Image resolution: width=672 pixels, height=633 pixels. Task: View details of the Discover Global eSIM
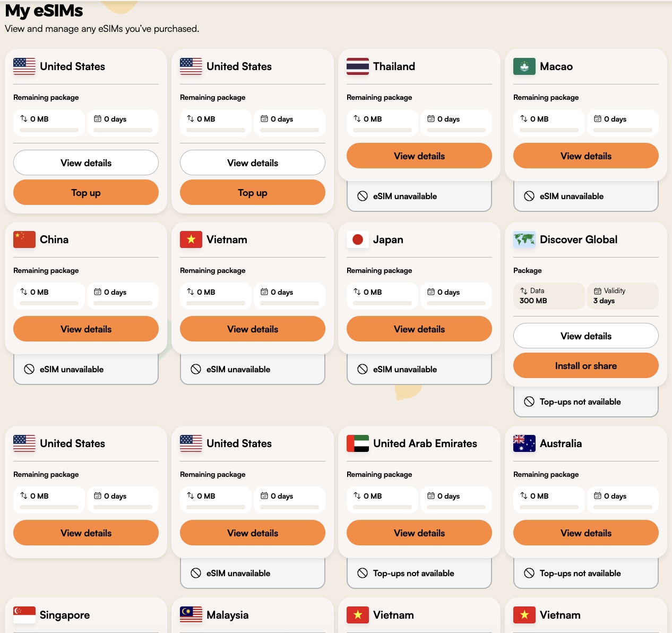[x=585, y=336]
